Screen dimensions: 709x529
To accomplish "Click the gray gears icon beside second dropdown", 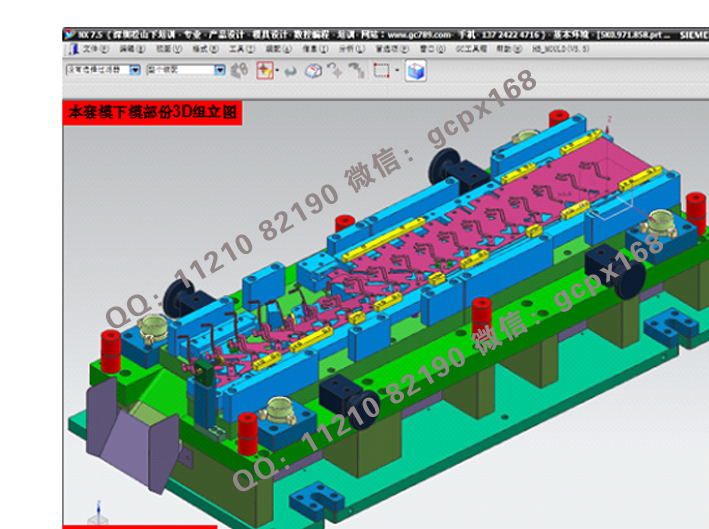I will coord(239,71).
